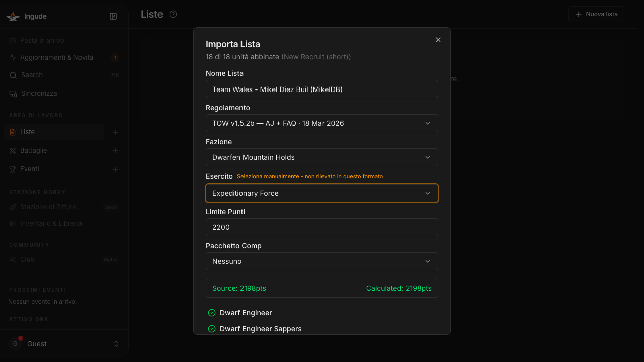Select Liste in the sidebar
This screenshot has width=644, height=362.
(54, 132)
